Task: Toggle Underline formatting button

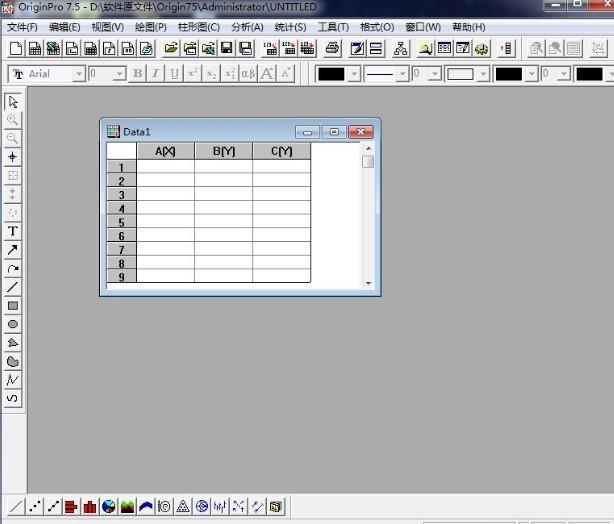Action: [x=174, y=74]
